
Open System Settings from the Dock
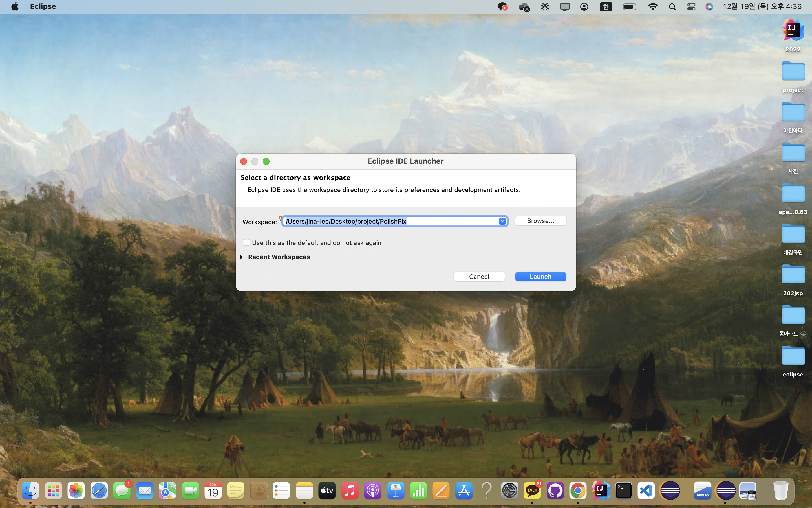[509, 491]
